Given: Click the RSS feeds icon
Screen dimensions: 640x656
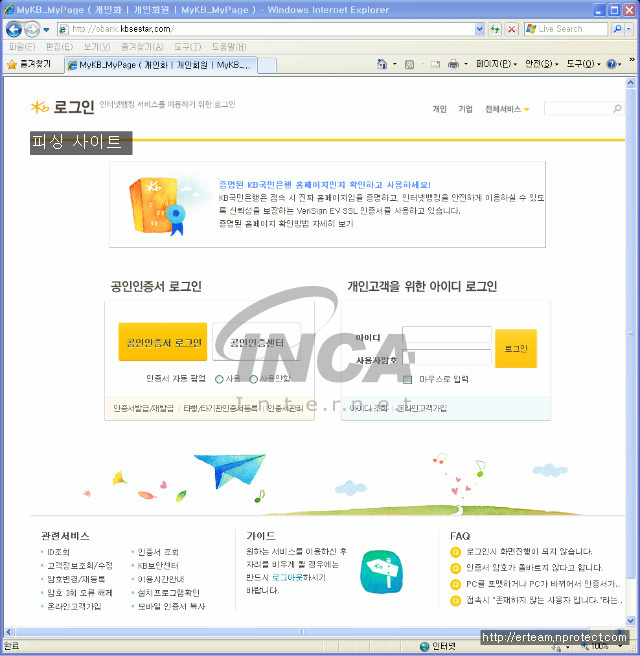Looking at the screenshot, I should (410, 64).
